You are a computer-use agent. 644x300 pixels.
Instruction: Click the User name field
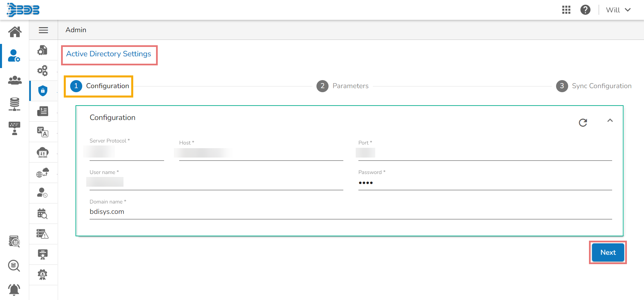pos(216,183)
